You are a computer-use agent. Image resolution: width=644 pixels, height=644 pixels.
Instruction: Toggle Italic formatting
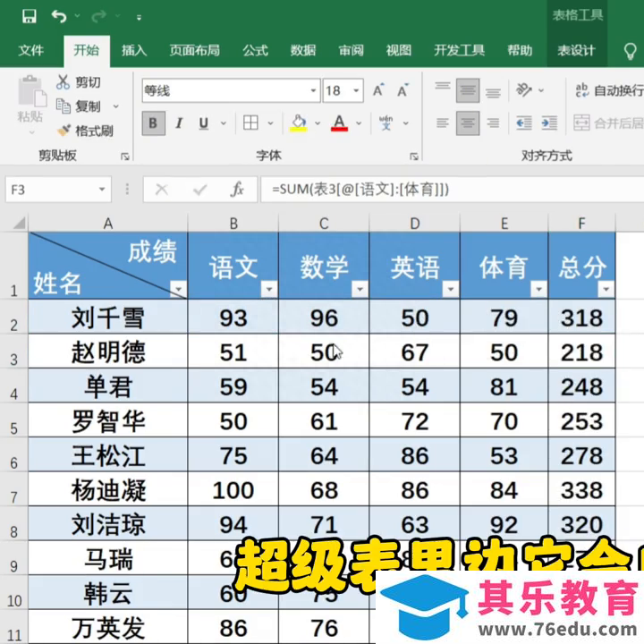click(179, 123)
